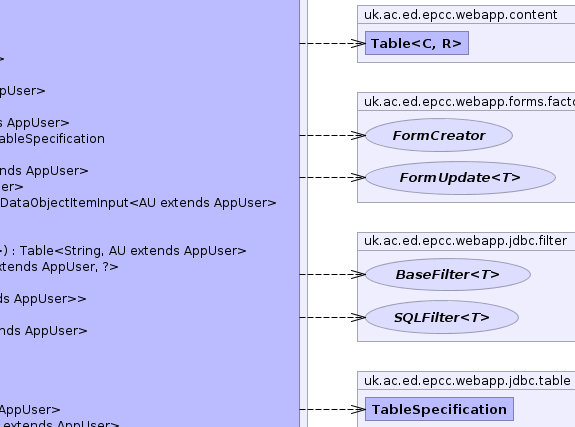Click the Table<C, R> class box
Viewport: 575px width, 427px height.
[x=417, y=43]
